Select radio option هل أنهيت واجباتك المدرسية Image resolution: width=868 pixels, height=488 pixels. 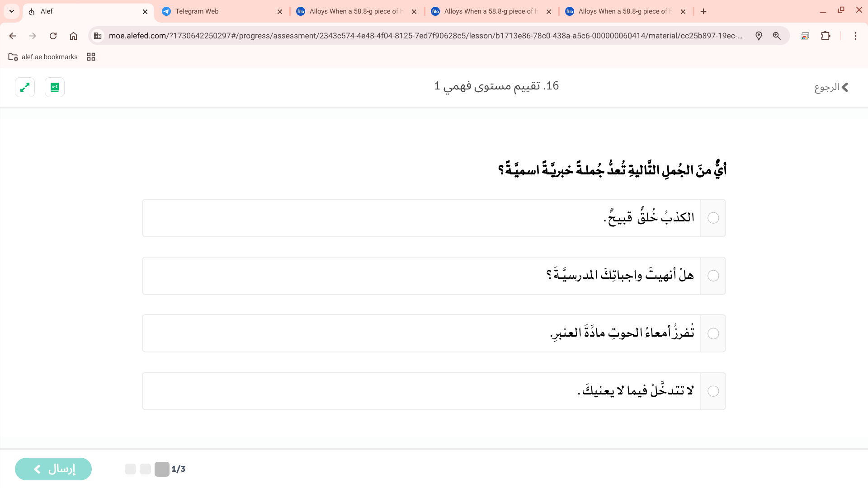[713, 276]
